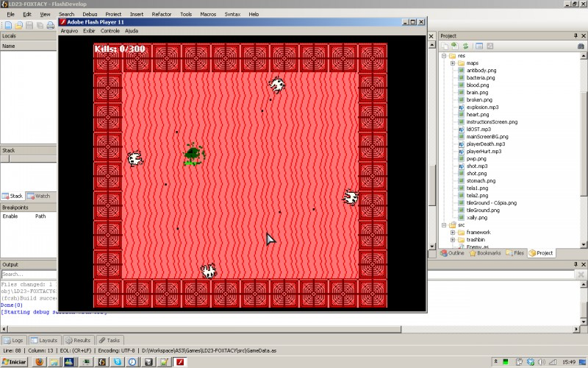Open the File menu in FlashDevelop
The image size is (588, 368).
[x=10, y=14]
